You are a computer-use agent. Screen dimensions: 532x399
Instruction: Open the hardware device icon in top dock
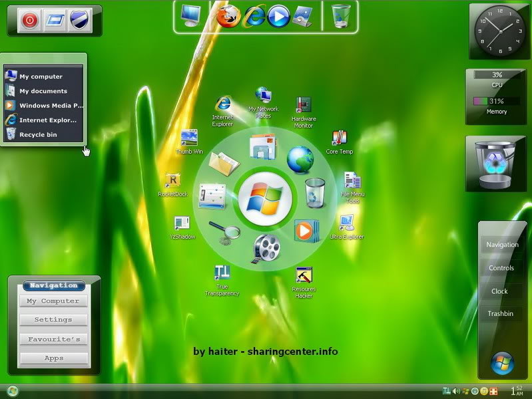[x=303, y=16]
